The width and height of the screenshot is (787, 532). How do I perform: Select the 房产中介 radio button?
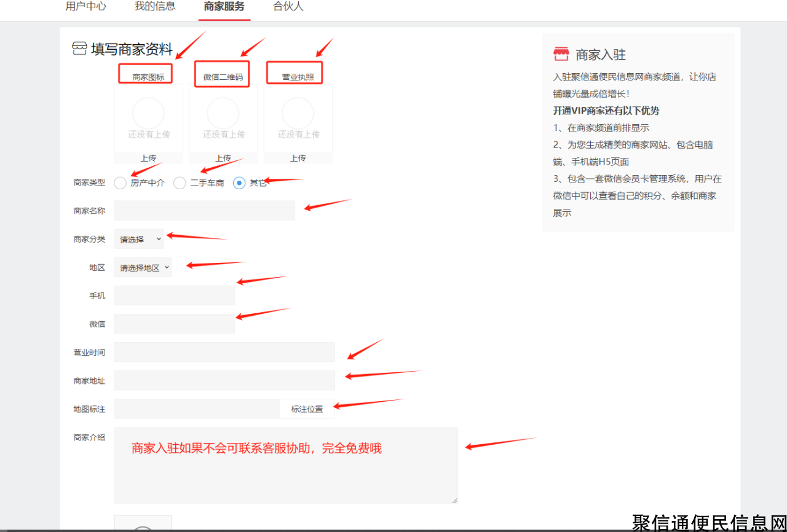pyautogui.click(x=121, y=183)
